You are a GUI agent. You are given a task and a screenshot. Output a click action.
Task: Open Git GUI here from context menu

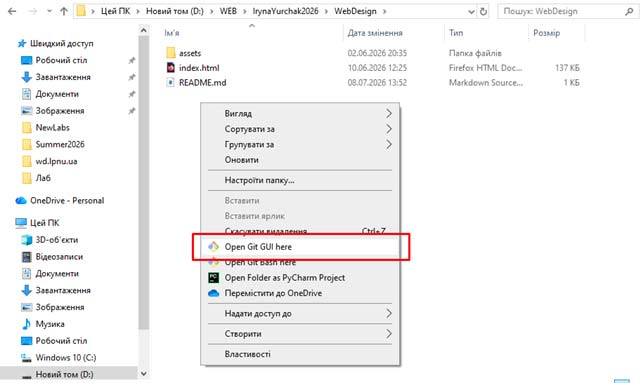[x=300, y=247]
